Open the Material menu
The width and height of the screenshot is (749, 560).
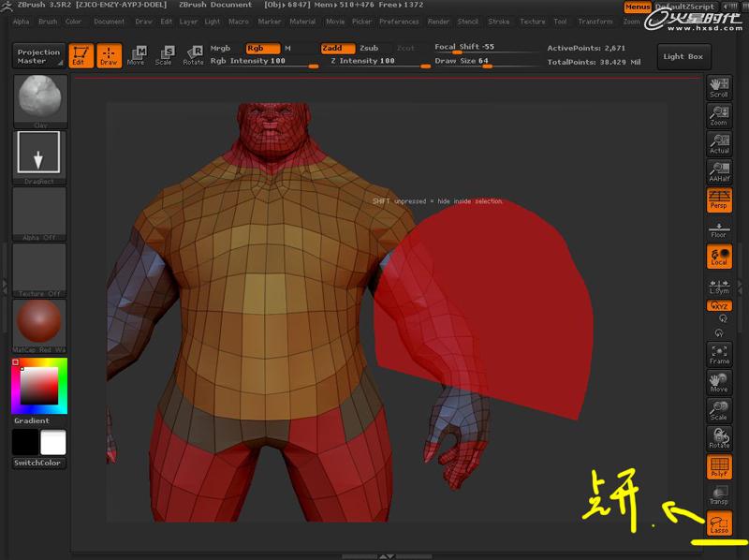(x=302, y=22)
